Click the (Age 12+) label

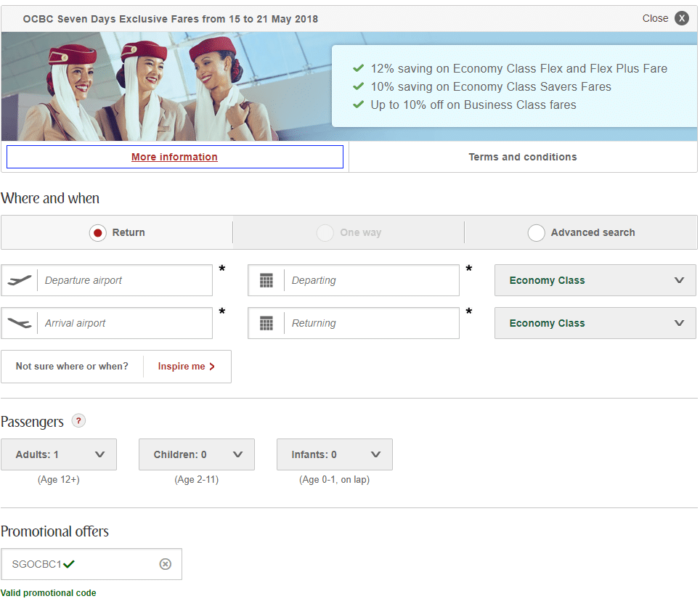(59, 479)
